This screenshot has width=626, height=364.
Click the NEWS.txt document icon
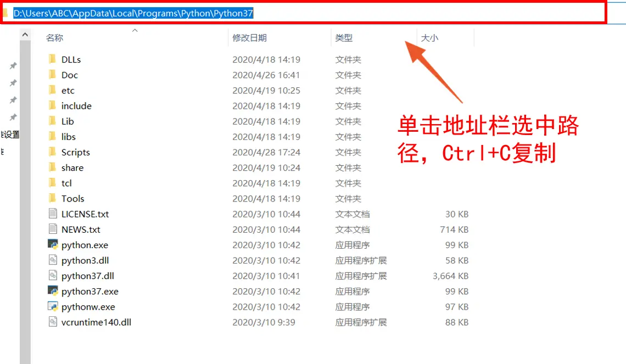click(x=53, y=229)
